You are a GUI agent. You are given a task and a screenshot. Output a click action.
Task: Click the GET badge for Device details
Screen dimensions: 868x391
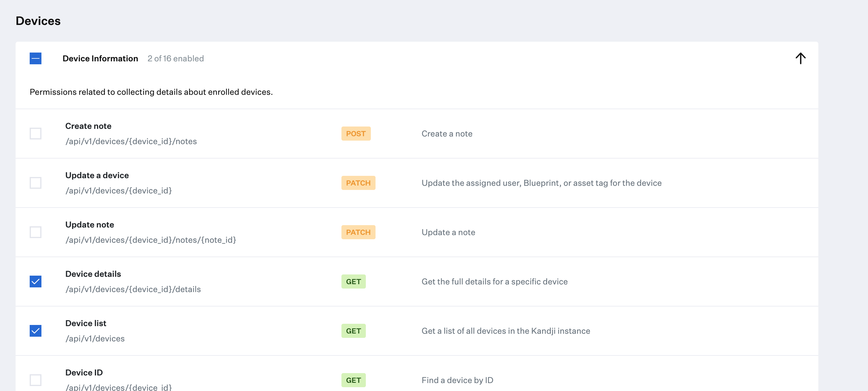(x=353, y=282)
